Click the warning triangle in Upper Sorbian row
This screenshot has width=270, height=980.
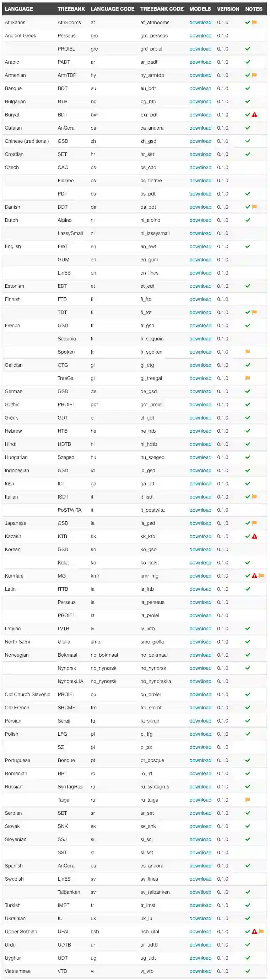[x=254, y=932]
